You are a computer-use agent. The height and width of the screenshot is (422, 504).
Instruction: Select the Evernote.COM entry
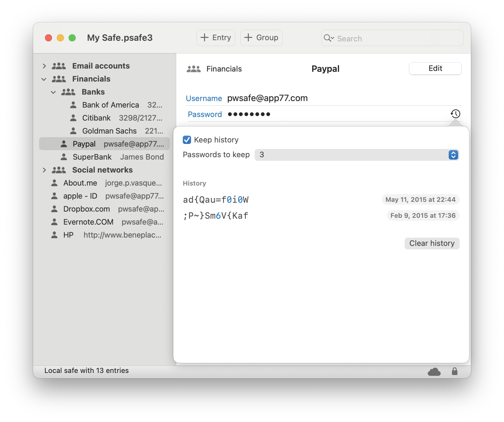(x=104, y=222)
